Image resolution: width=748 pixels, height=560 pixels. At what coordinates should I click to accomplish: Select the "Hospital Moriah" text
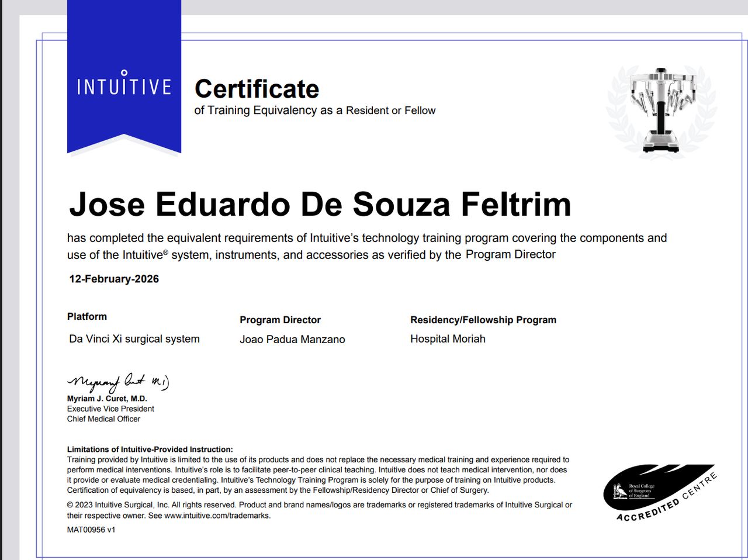(448, 339)
